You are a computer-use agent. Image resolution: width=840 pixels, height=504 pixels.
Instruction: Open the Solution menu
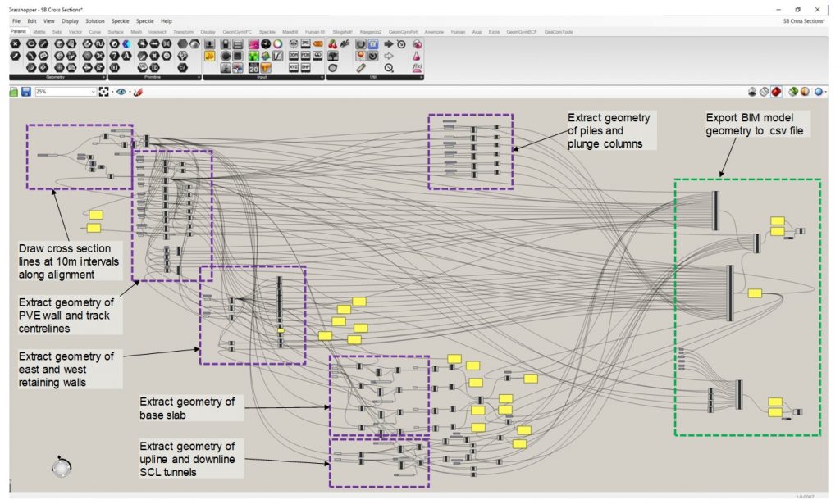(x=95, y=20)
